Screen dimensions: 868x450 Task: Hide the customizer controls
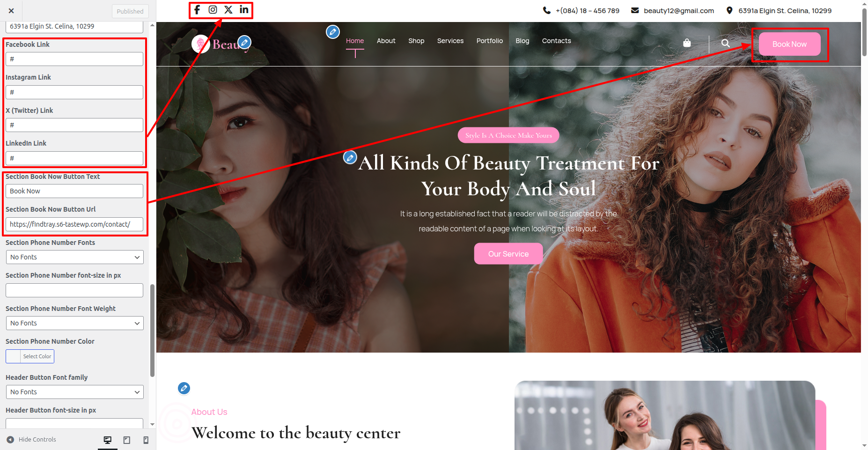(x=31, y=440)
